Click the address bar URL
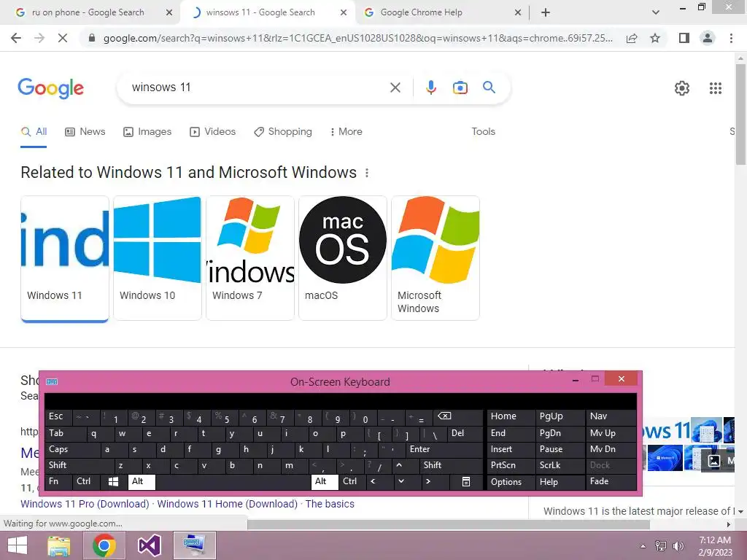Screen dimensions: 747x560 357,38
